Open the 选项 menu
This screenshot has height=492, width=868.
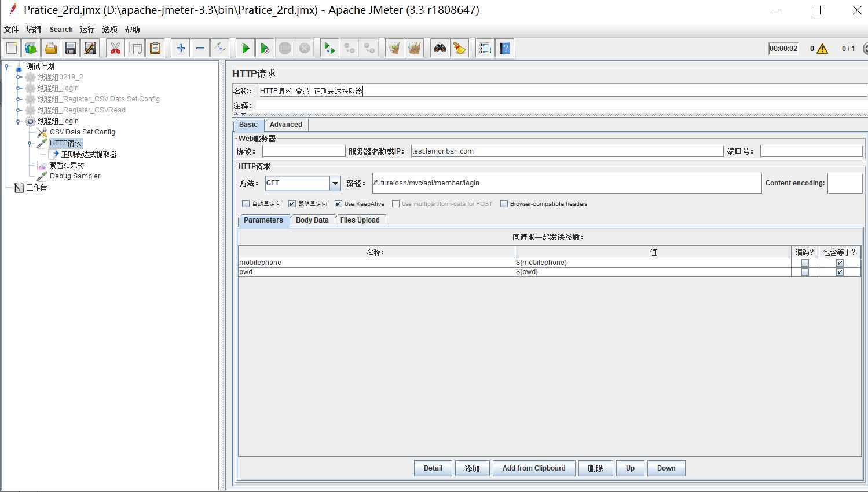point(109,30)
